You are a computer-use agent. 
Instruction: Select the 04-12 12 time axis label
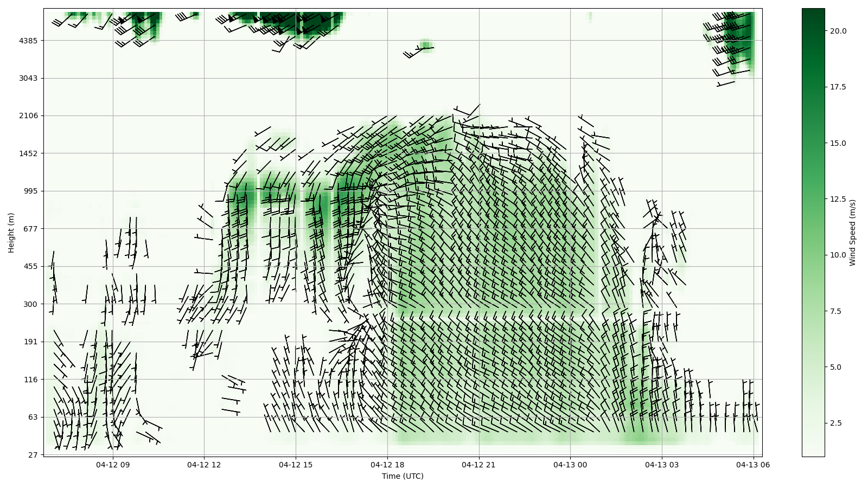205,465
